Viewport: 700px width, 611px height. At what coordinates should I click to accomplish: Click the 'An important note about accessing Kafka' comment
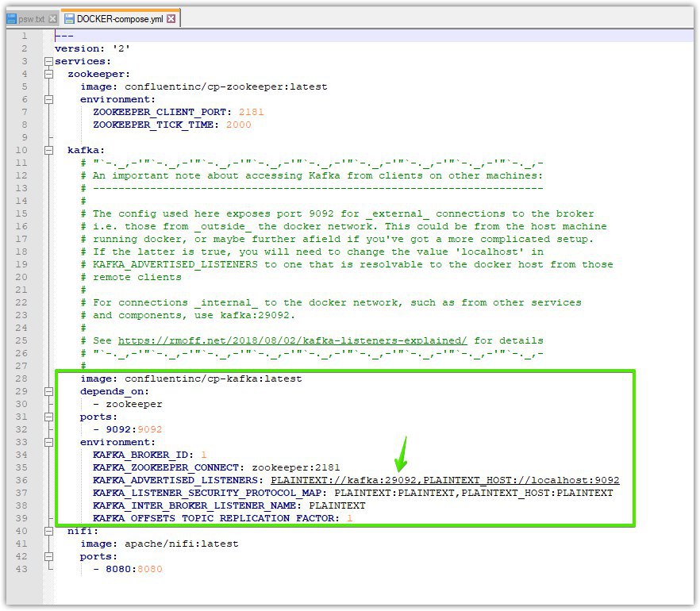pyautogui.click(x=311, y=176)
